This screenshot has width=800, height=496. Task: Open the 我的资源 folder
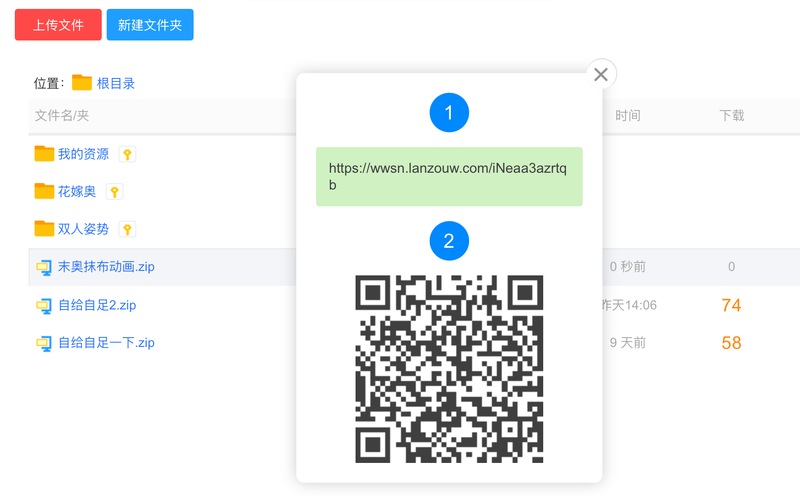coord(83,154)
